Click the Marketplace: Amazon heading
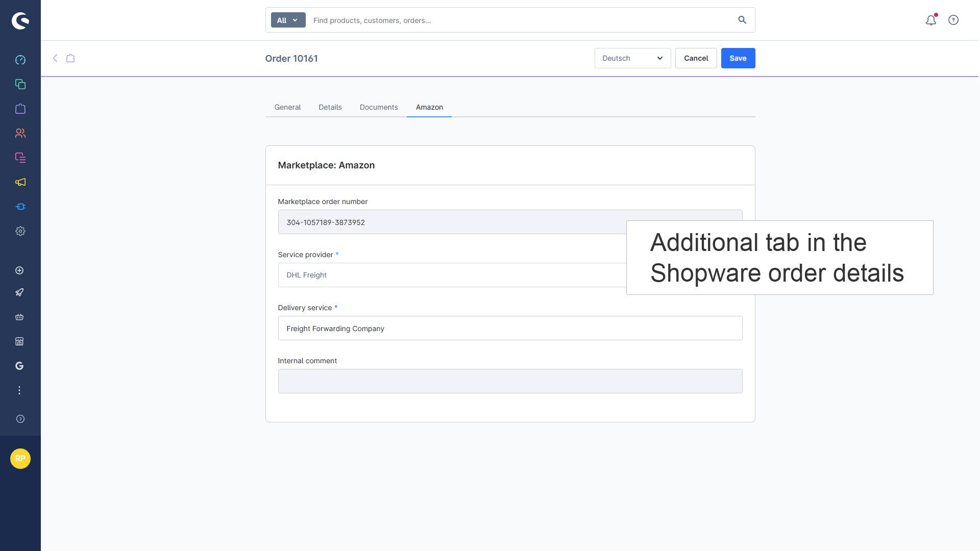980x551 pixels. pos(326,165)
